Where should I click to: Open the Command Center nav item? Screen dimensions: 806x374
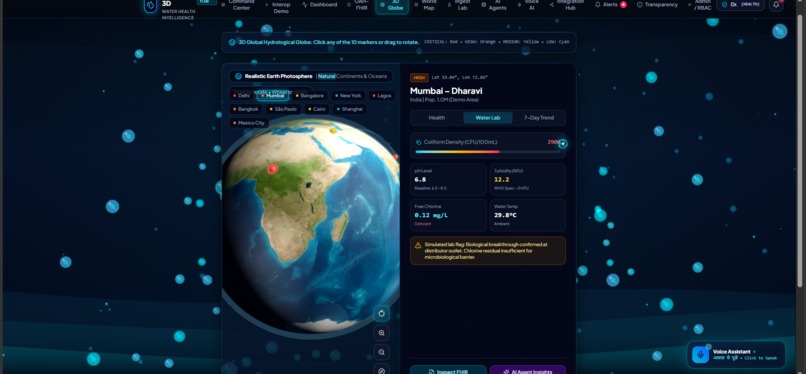237,5
